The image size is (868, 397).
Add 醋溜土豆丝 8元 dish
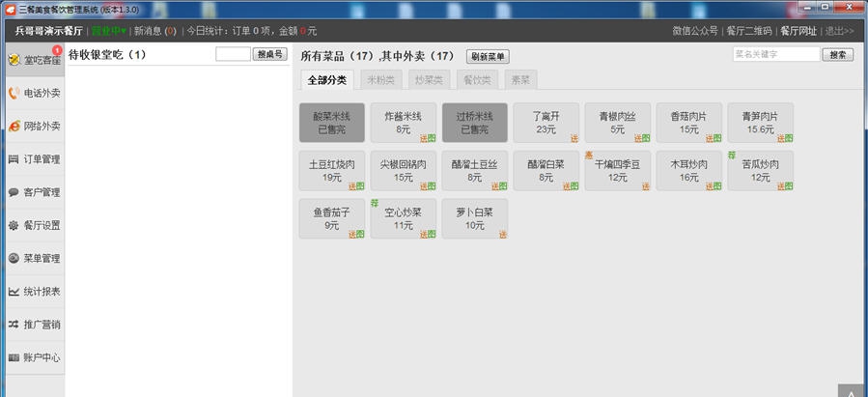pyautogui.click(x=475, y=171)
